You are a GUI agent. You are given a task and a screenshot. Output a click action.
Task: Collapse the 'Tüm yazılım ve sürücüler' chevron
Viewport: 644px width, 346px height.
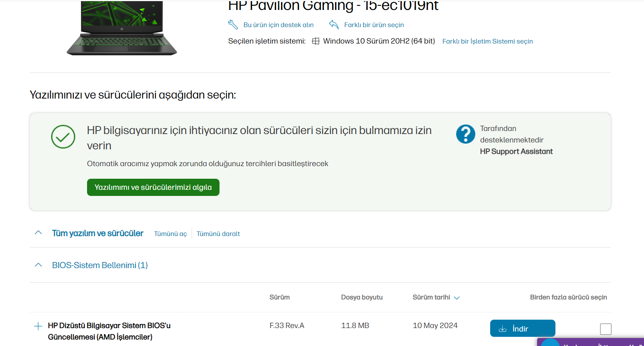(x=38, y=233)
